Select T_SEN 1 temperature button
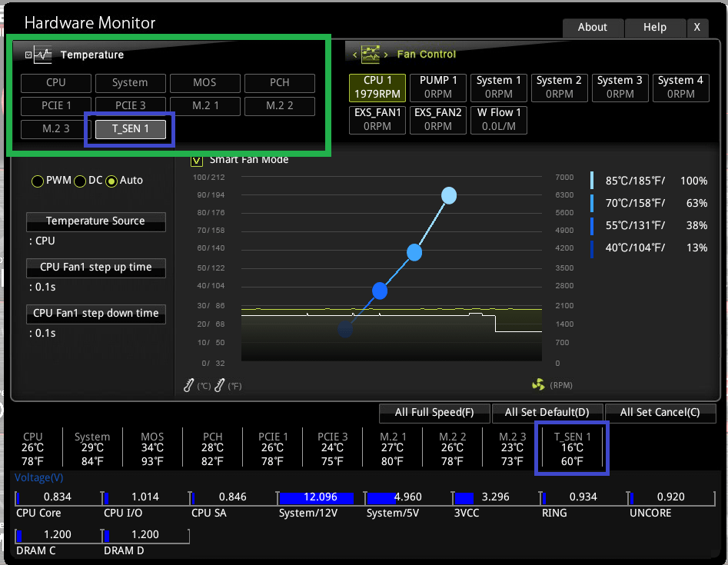This screenshot has height=565, width=728. (131, 129)
